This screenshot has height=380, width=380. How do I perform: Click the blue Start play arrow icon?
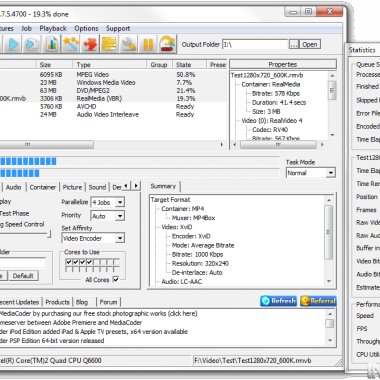pos(13,44)
